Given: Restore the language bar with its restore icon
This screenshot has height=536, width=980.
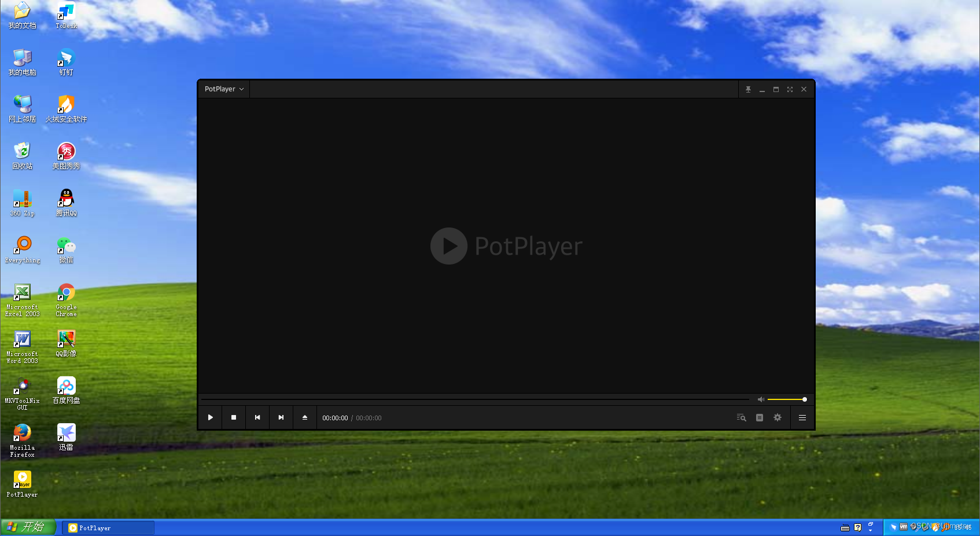Looking at the screenshot, I should (x=871, y=524).
